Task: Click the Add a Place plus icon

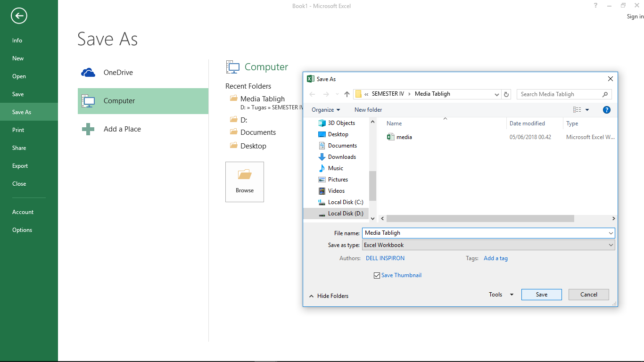Action: pyautogui.click(x=88, y=129)
